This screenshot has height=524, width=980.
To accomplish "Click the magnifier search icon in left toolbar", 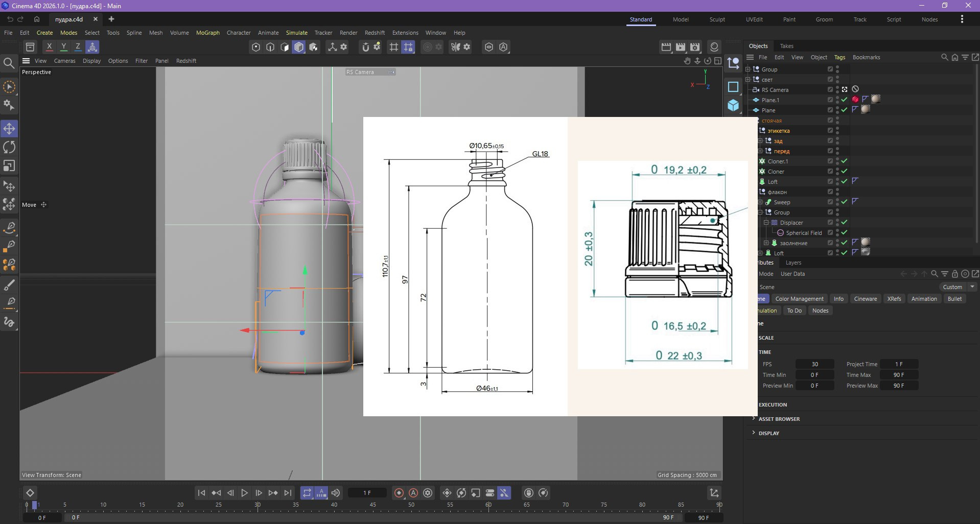I will (9, 63).
